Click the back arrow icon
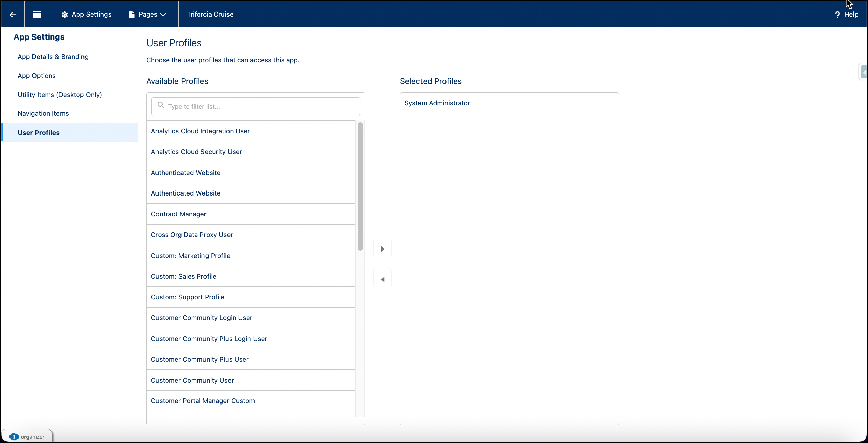This screenshot has height=443, width=868. (x=13, y=14)
